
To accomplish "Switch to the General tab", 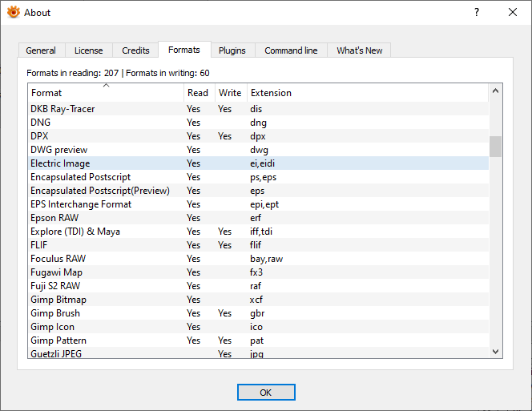I will pos(41,50).
